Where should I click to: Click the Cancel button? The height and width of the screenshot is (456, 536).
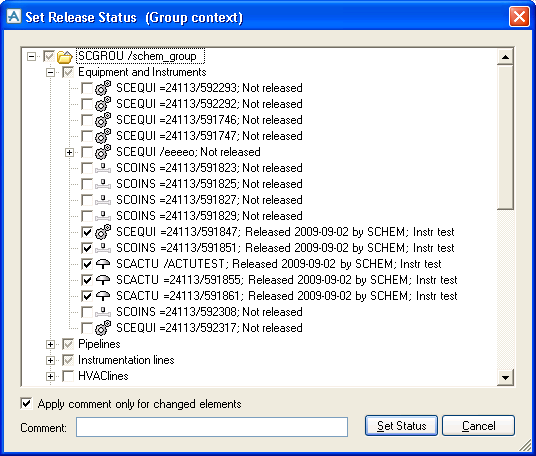pos(478,426)
